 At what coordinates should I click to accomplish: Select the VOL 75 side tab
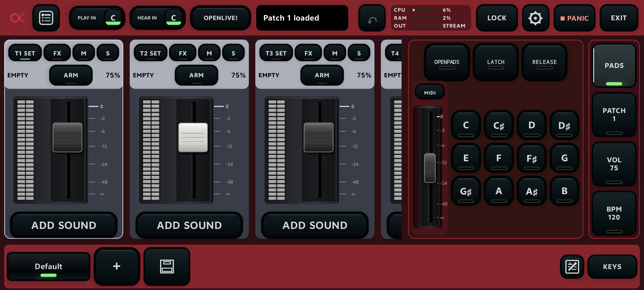point(614,164)
